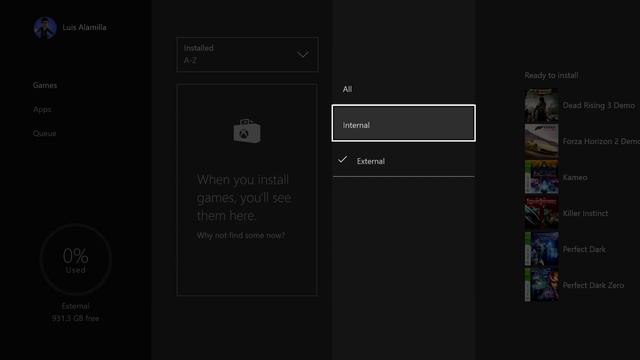640x360 pixels.
Task: Open Killer Instinct game cover thumbnail
Action: pos(542,213)
